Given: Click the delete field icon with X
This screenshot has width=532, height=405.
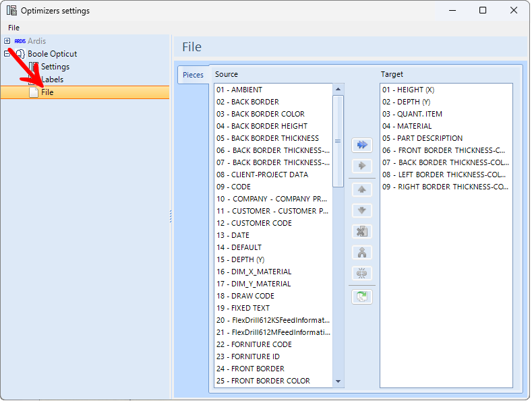Looking at the screenshot, I should click(362, 232).
